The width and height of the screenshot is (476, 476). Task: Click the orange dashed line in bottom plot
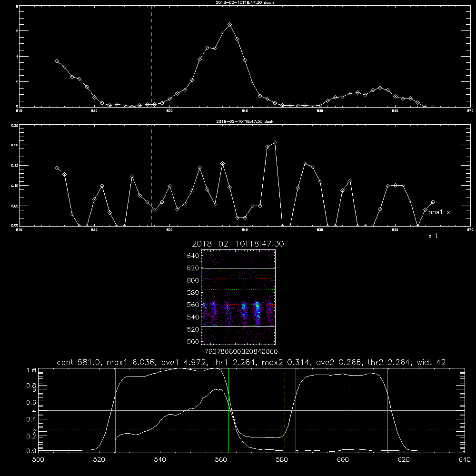(285, 410)
